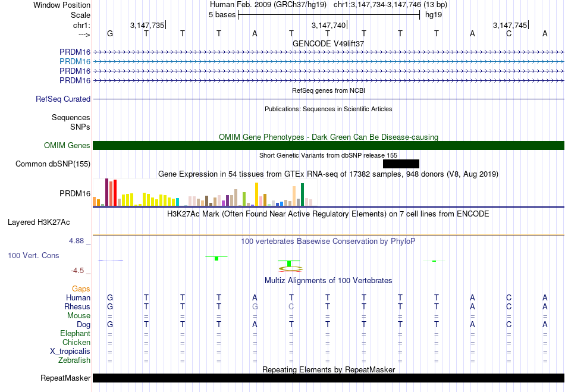Select the Scale track label
The image size is (565, 392).
click(80, 15)
